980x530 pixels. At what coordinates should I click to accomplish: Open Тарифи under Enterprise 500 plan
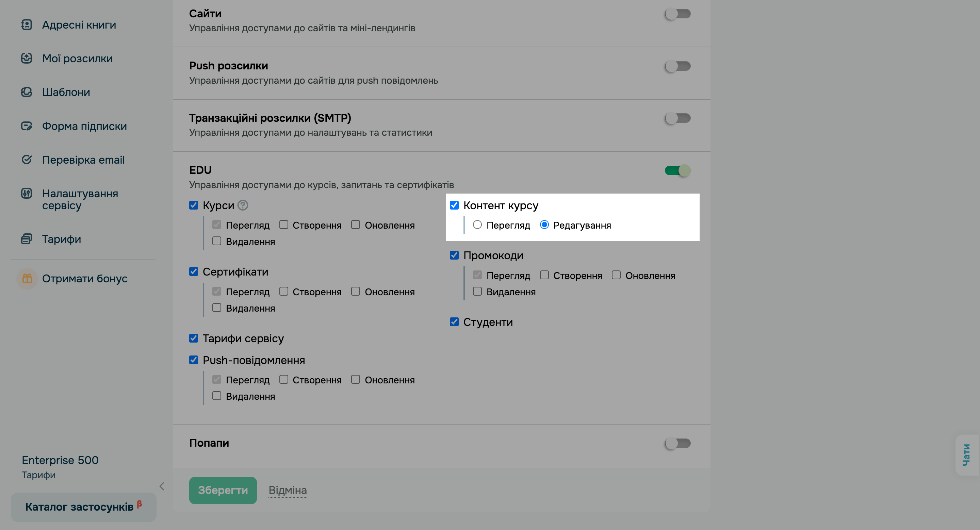38,475
